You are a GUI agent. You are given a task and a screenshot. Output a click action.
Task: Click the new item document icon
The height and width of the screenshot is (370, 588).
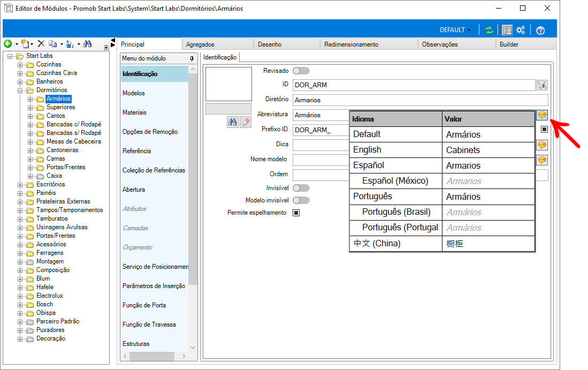(x=25, y=44)
